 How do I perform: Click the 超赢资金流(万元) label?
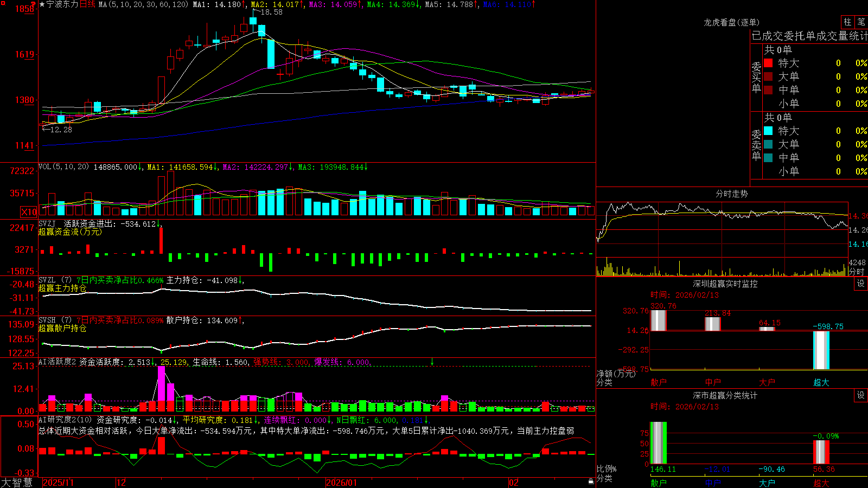pos(70,232)
